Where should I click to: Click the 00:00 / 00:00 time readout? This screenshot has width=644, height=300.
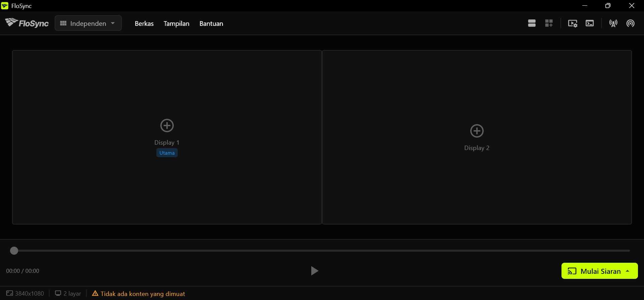(x=22, y=271)
